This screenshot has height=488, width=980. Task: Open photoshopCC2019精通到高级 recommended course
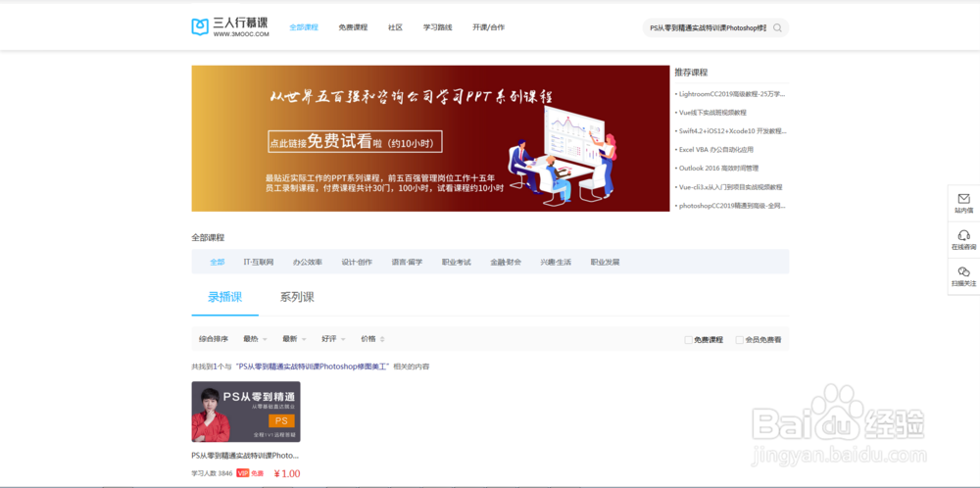tap(732, 206)
